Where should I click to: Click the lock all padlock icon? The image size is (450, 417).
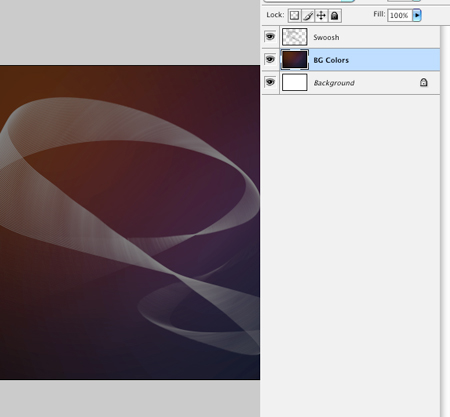[x=335, y=15]
